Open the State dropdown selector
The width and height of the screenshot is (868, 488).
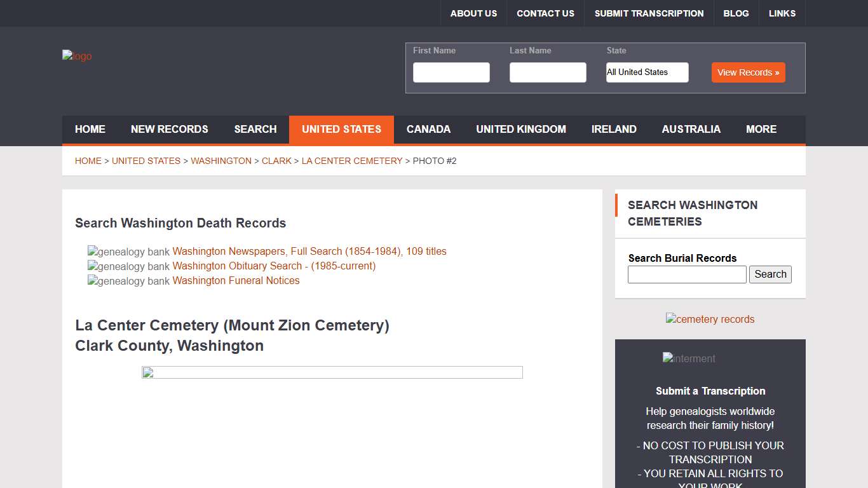click(647, 72)
